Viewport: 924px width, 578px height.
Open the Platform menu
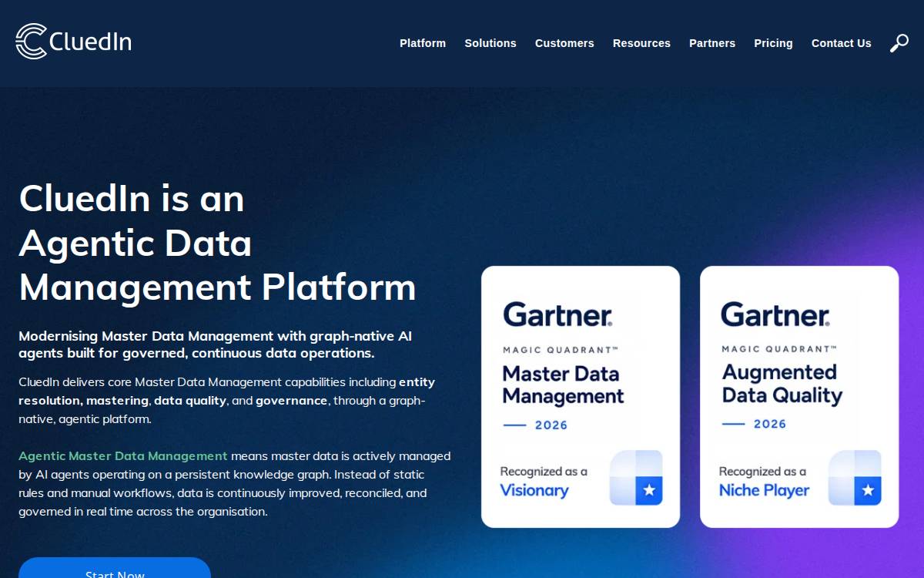[x=423, y=43]
